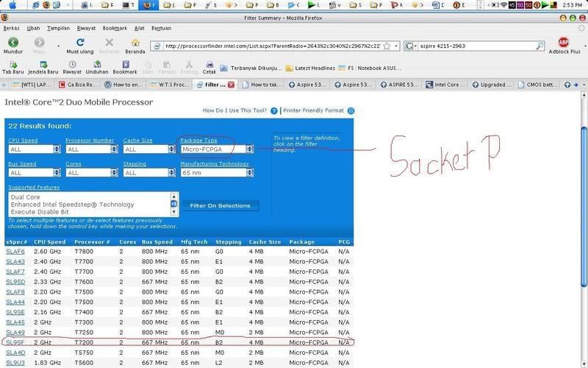Screen dimensions: 588x368
Task: Open the Beranda home icon
Action: [x=135, y=43]
